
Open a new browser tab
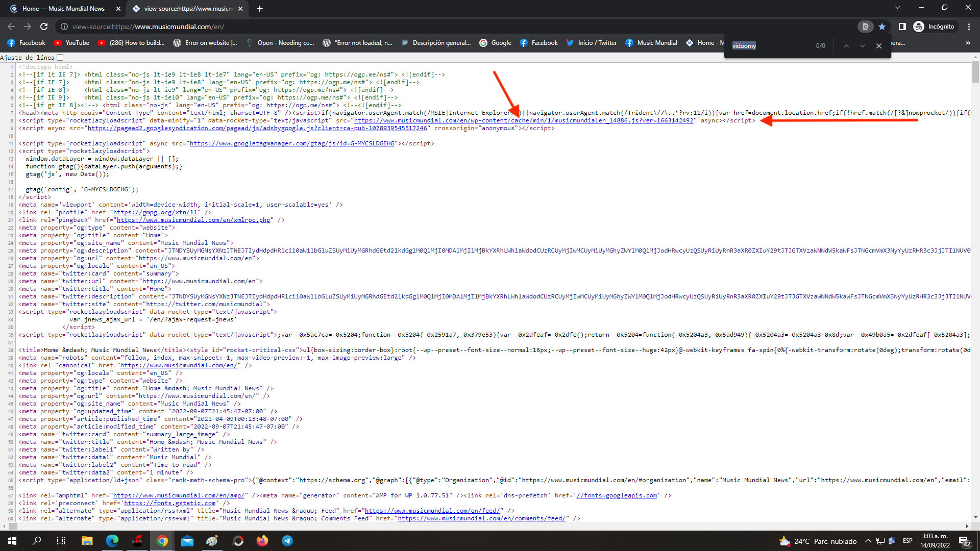pos(260,9)
